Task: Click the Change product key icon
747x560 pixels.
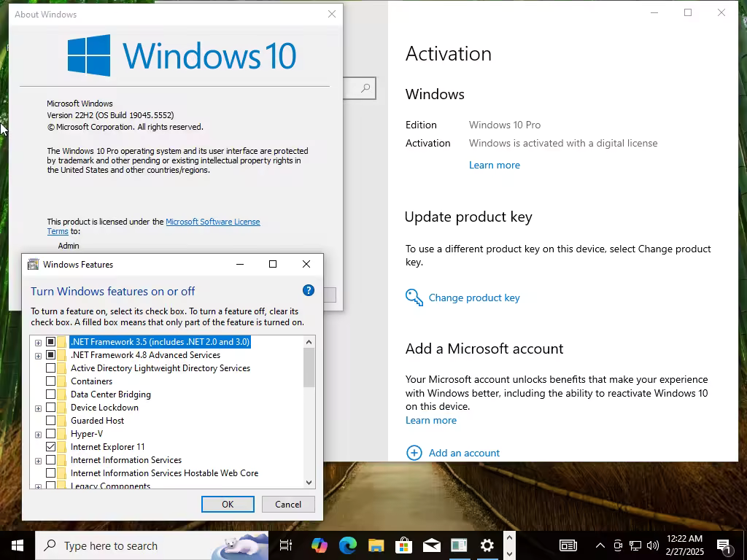Action: coord(414,297)
